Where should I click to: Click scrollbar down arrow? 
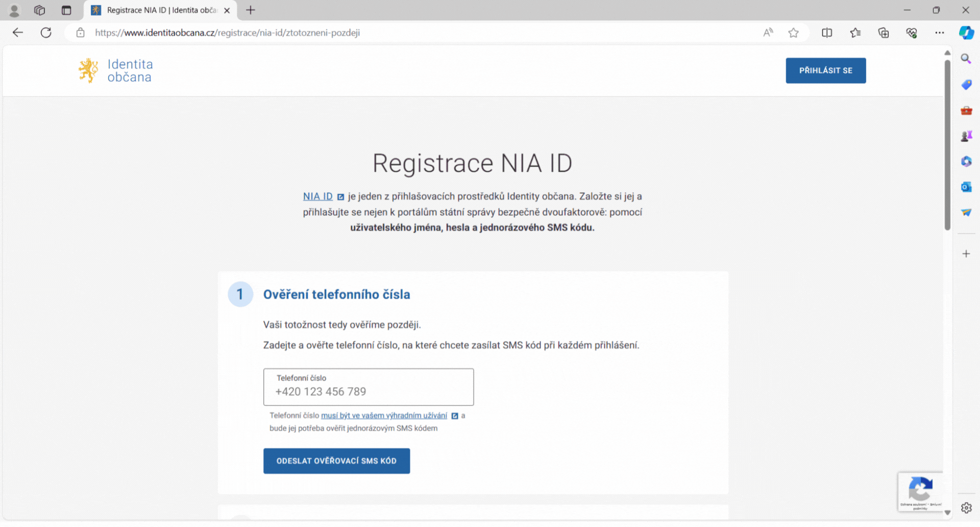coord(947,512)
